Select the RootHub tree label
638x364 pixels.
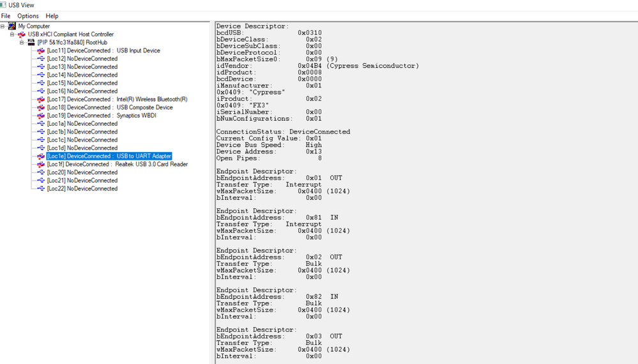coord(72,42)
